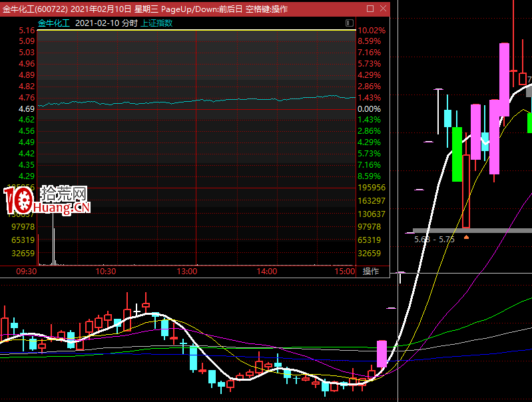The height and width of the screenshot is (402, 532).
Task: Click the 2021-02-10 分时 date label
Action: [106, 23]
